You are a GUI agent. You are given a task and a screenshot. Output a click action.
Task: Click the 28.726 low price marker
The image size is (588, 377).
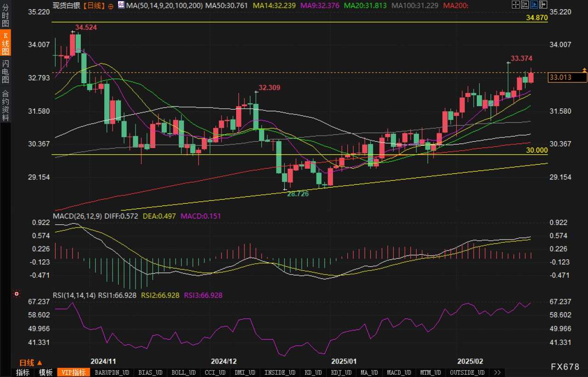(x=298, y=194)
